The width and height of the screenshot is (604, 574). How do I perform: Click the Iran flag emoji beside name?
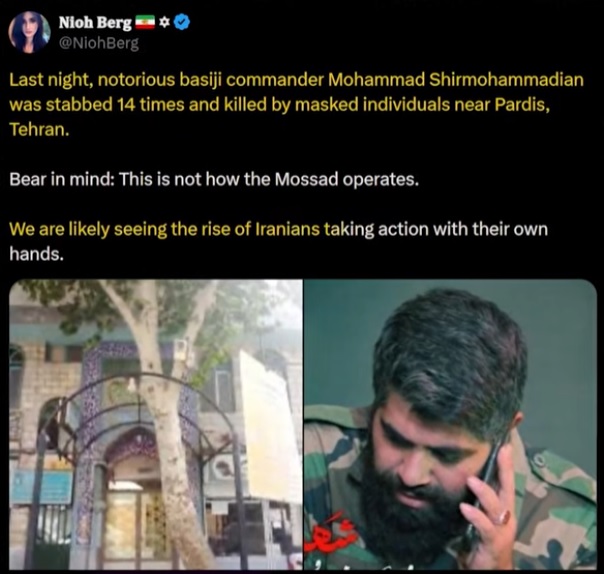click(x=145, y=23)
